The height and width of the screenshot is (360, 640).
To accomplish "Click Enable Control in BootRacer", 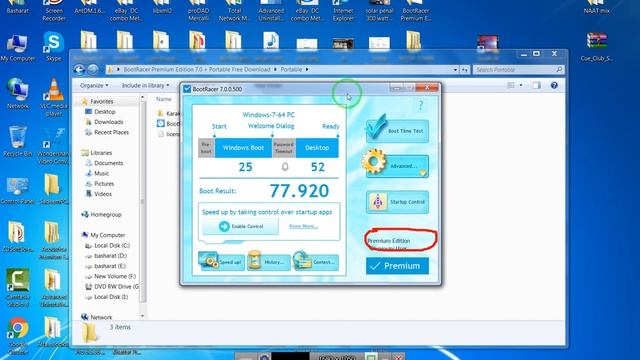I will click(x=241, y=226).
